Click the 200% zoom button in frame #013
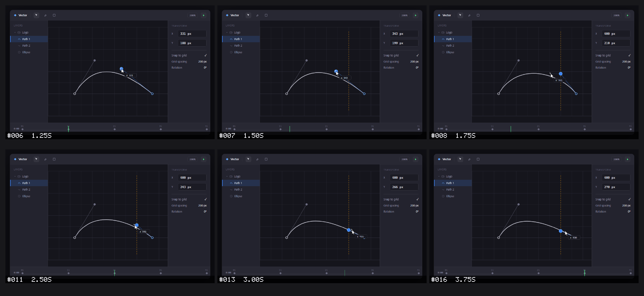 [404, 159]
